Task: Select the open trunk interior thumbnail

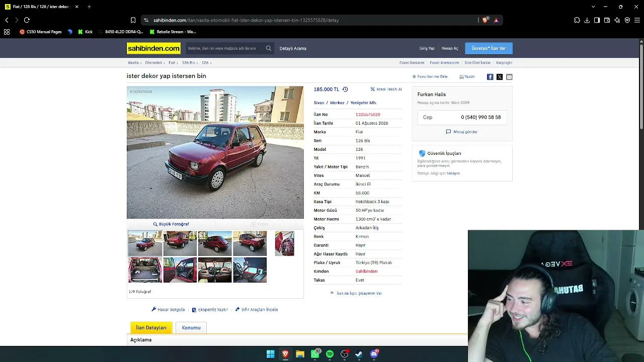Action: [x=145, y=270]
